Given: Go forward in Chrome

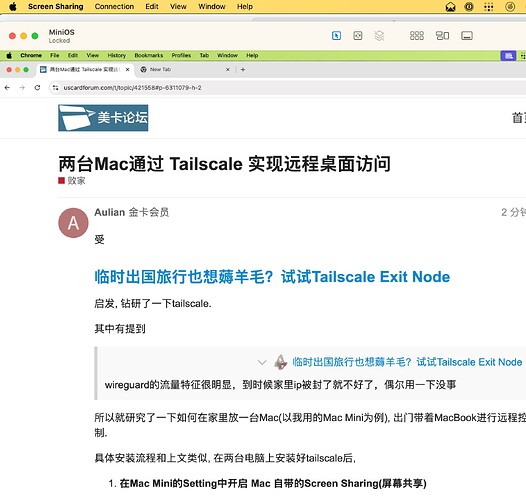Looking at the screenshot, I should pyautogui.click(x=22, y=88).
